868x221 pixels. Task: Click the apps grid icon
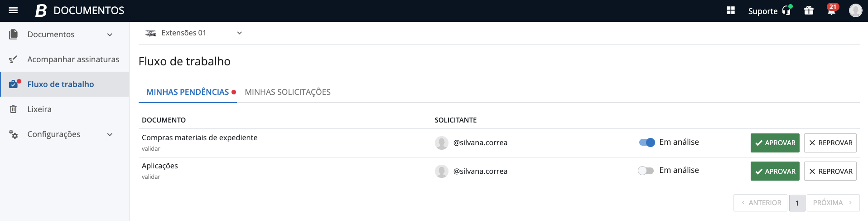731,10
